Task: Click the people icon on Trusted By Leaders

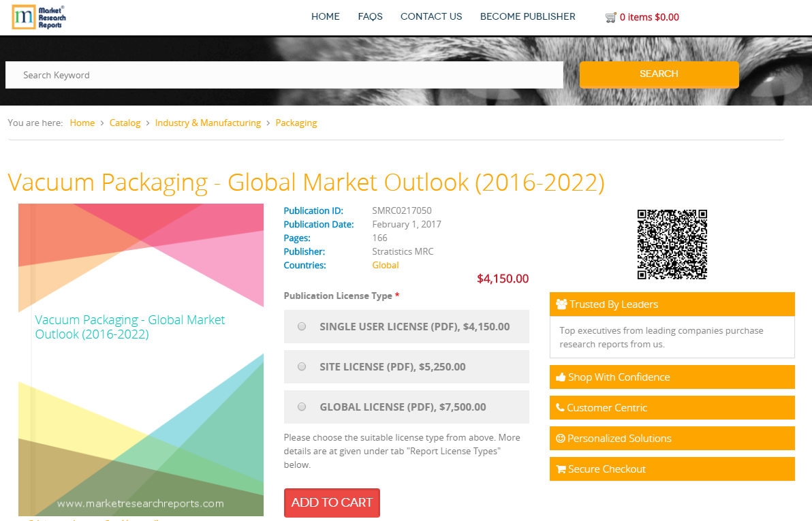Action: click(563, 304)
